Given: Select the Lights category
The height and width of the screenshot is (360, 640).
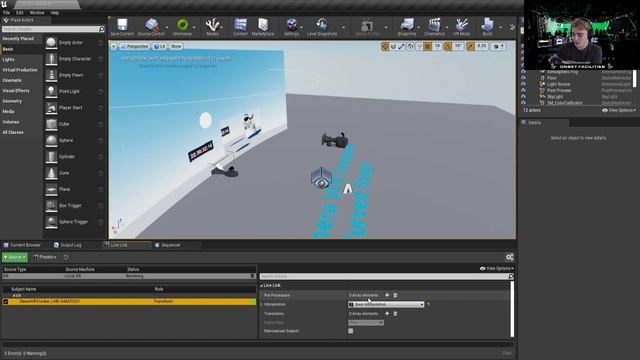Looking at the screenshot, I should point(9,60).
